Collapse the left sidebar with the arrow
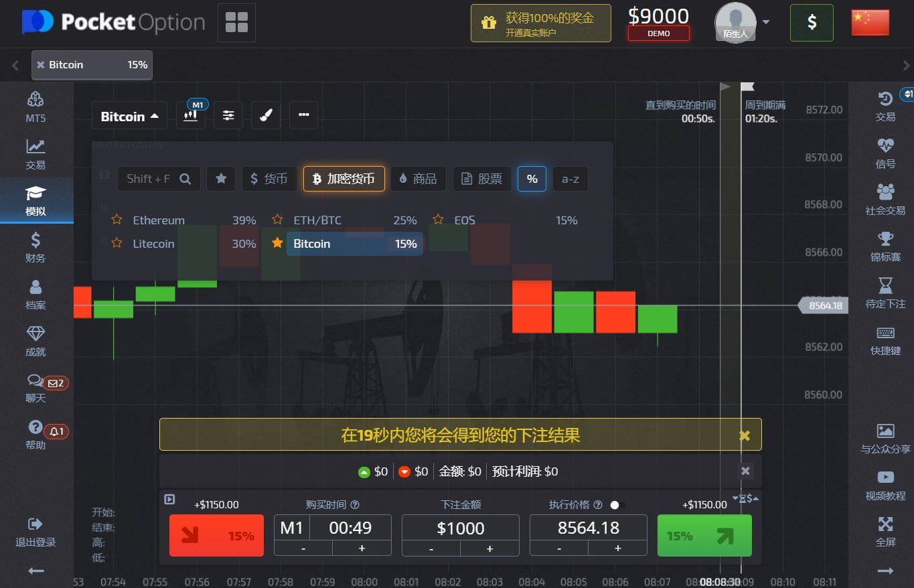Image resolution: width=914 pixels, height=588 pixels. pyautogui.click(x=35, y=571)
